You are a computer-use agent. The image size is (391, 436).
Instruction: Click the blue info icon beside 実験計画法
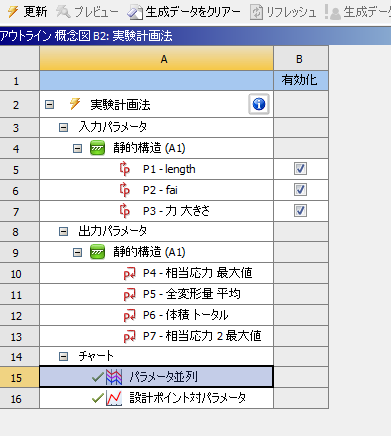[x=259, y=104]
